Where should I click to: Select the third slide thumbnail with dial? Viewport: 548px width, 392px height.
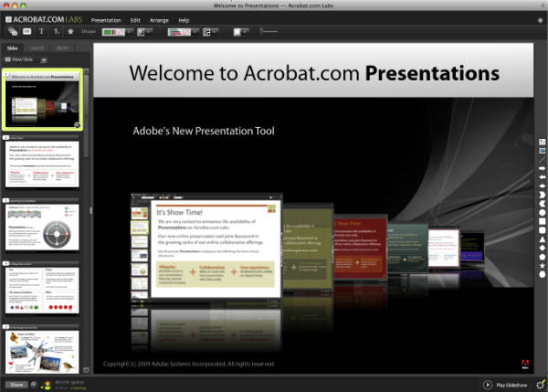[42, 227]
